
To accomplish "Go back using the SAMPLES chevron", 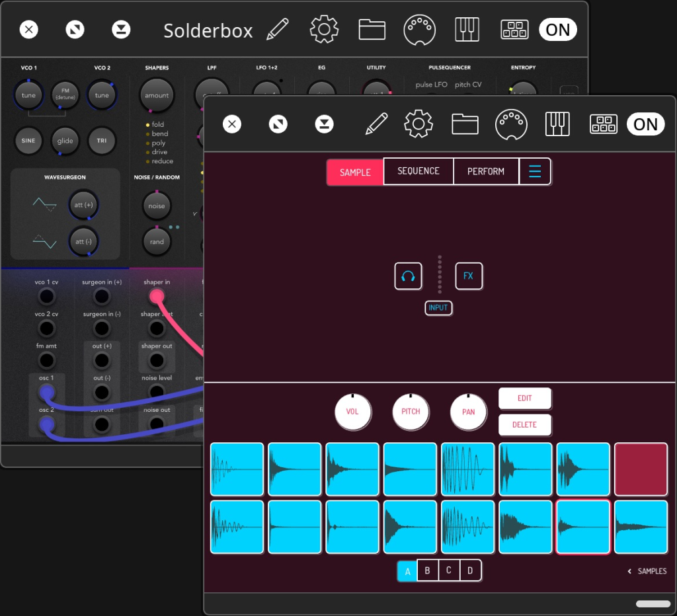I will pyautogui.click(x=647, y=571).
